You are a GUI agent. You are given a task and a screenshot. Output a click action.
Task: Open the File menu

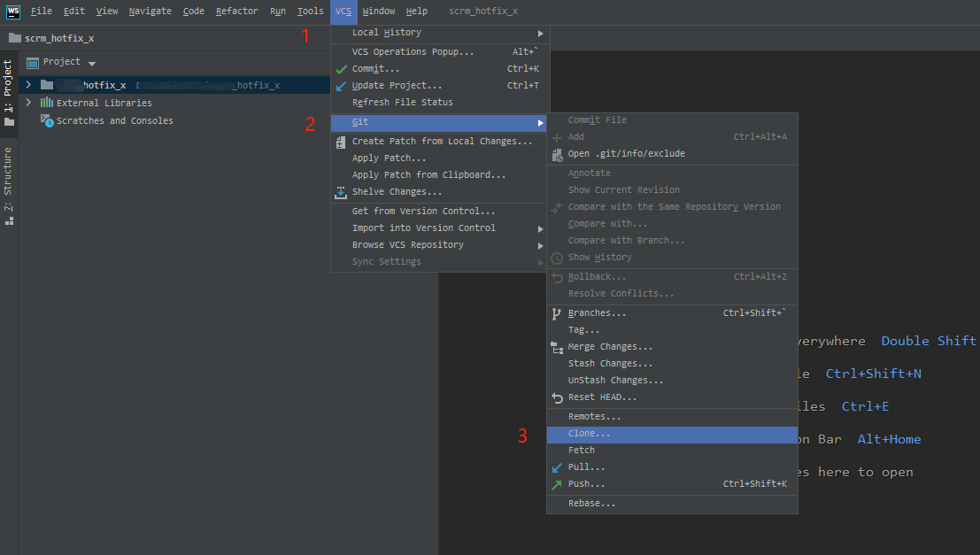tap(42, 12)
